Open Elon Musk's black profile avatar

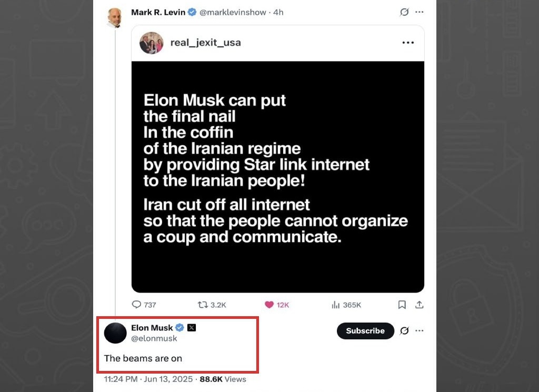pos(115,333)
